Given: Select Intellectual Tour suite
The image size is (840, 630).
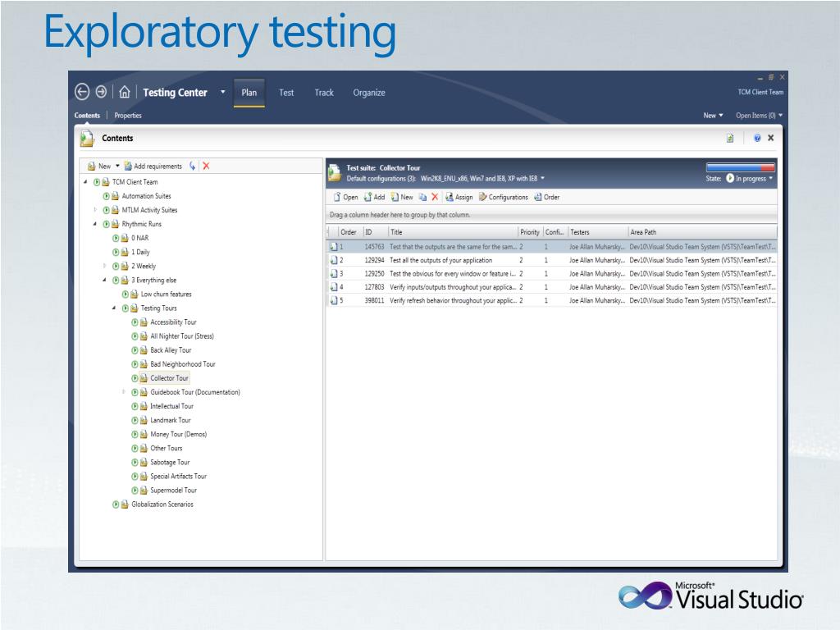Looking at the screenshot, I should point(172,406).
